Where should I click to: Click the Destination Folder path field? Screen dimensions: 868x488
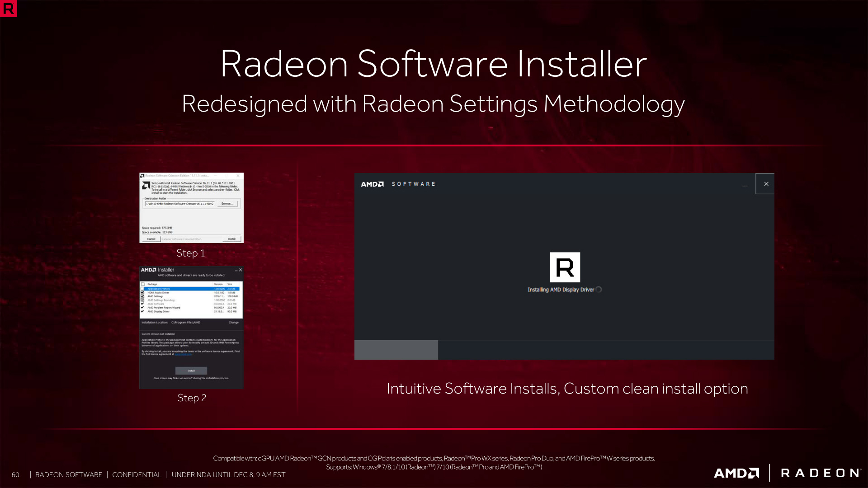click(x=180, y=204)
